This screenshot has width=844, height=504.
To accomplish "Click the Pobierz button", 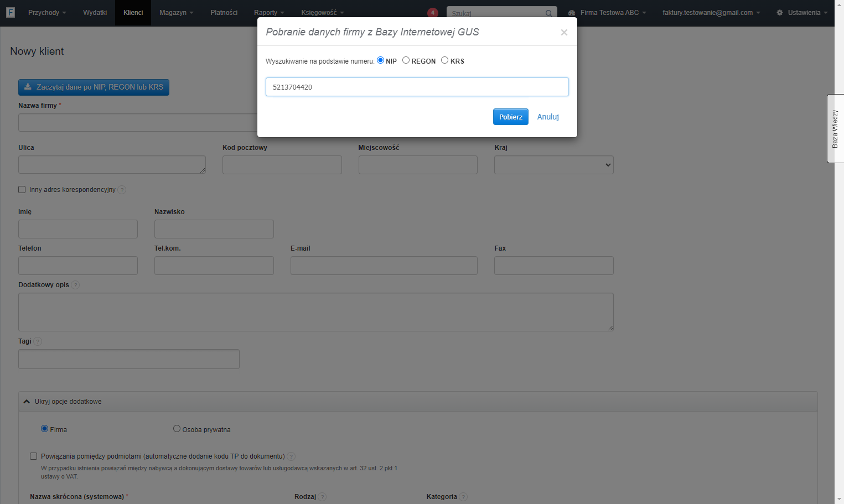I will pos(511,117).
